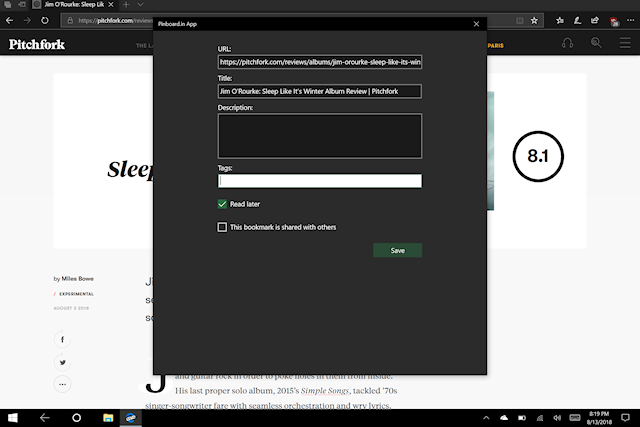Check the Read later checkbox
This screenshot has width=640, height=427.
tap(222, 204)
